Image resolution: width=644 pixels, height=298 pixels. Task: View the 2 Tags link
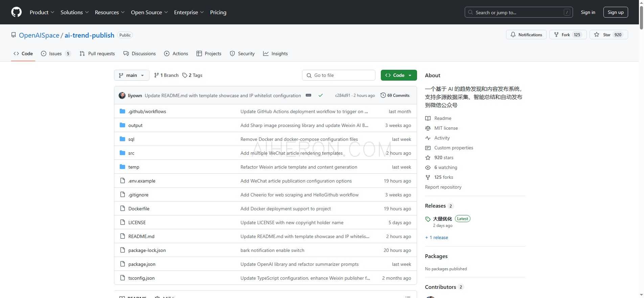[192, 75]
